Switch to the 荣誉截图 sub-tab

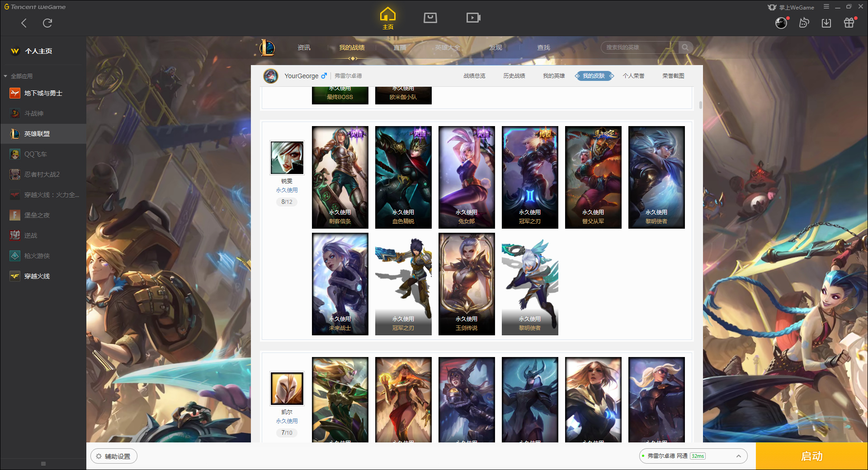[673, 76]
